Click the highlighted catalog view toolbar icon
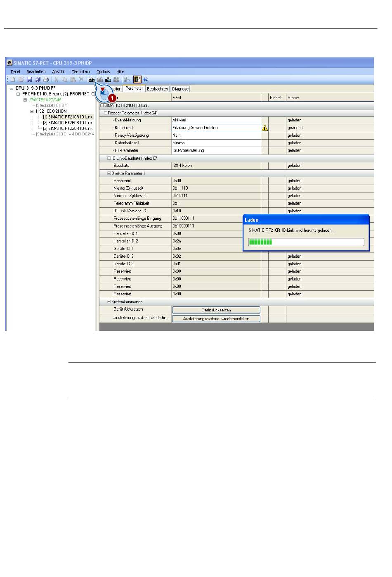The image size is (392, 577). click(137, 80)
